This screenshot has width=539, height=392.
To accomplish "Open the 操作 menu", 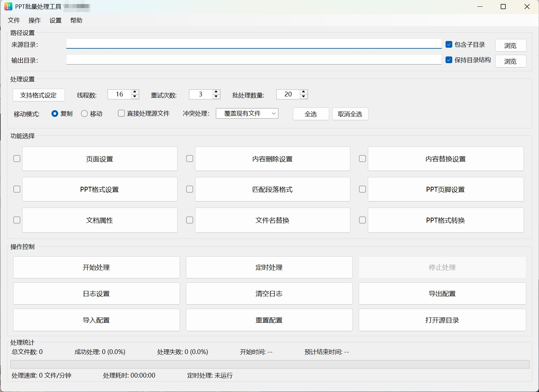I will [x=35, y=20].
